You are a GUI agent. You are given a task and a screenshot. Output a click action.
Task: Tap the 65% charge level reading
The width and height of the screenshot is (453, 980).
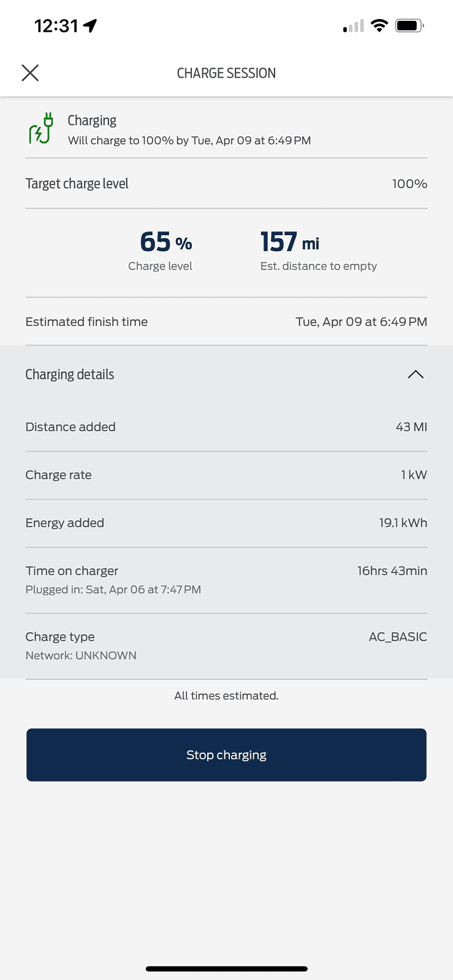click(166, 243)
